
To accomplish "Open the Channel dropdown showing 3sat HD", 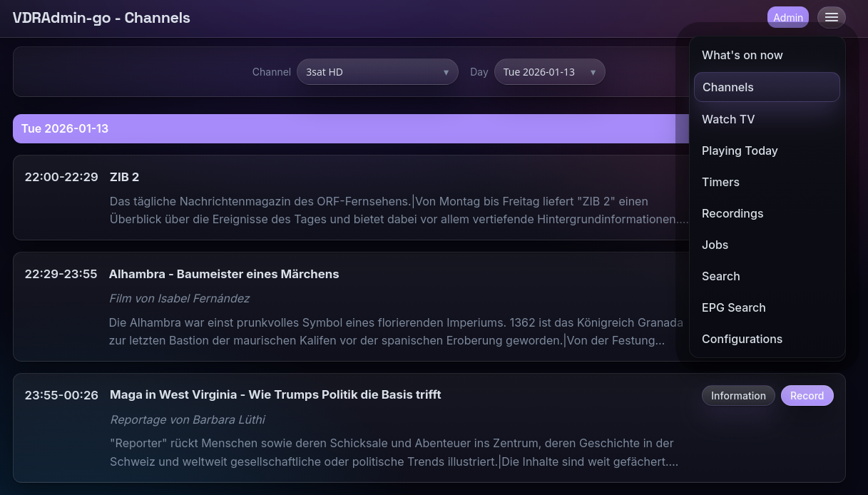I will [x=377, y=72].
